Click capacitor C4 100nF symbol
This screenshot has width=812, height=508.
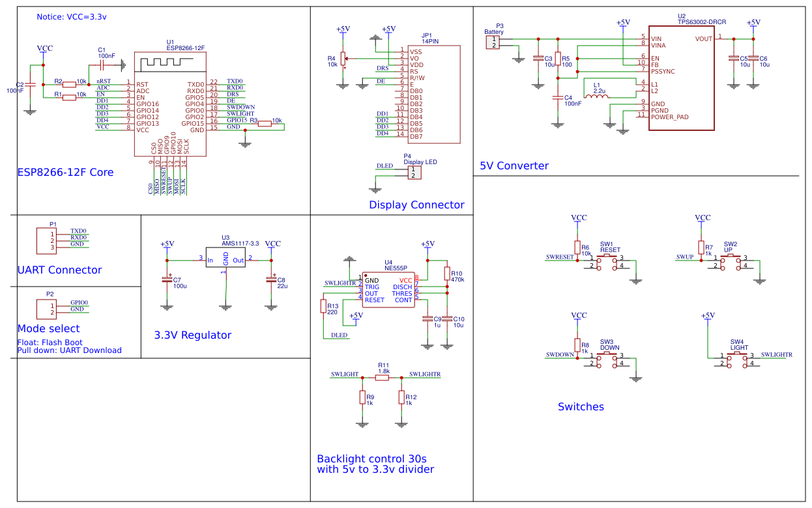click(558, 98)
